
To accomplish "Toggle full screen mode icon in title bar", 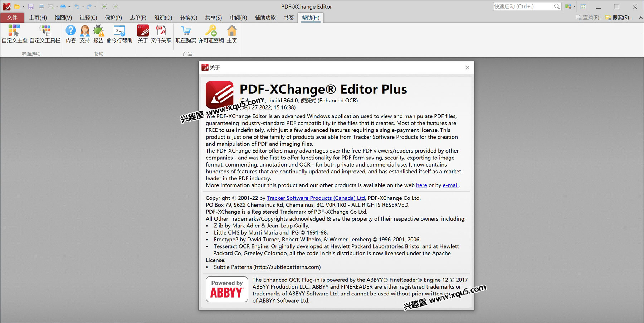I will point(583,6).
